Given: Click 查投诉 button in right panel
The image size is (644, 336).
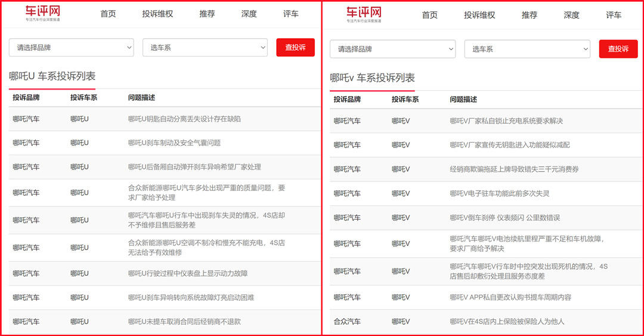Looking at the screenshot, I should pos(618,49).
